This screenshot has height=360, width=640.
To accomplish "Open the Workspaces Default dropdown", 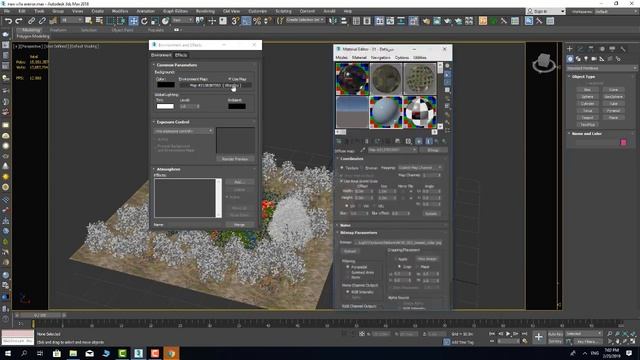I will point(616,11).
